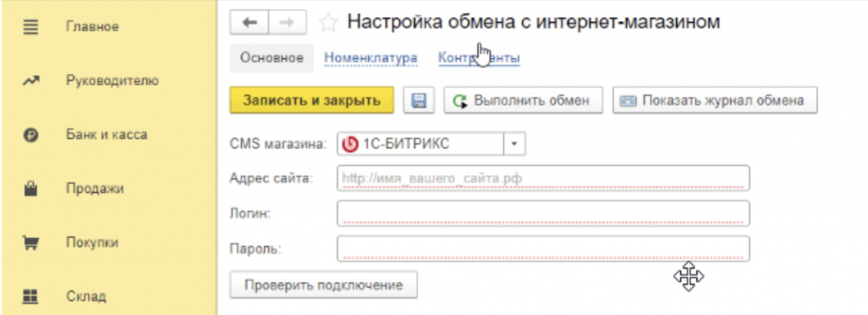Expand the CMS магазина dropdown arrow
868x315 pixels.
[515, 144]
